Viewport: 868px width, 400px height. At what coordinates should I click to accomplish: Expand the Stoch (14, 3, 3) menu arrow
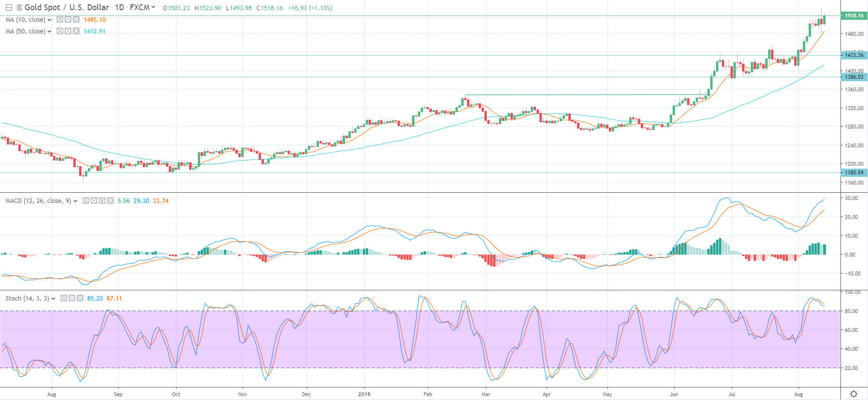click(x=53, y=299)
